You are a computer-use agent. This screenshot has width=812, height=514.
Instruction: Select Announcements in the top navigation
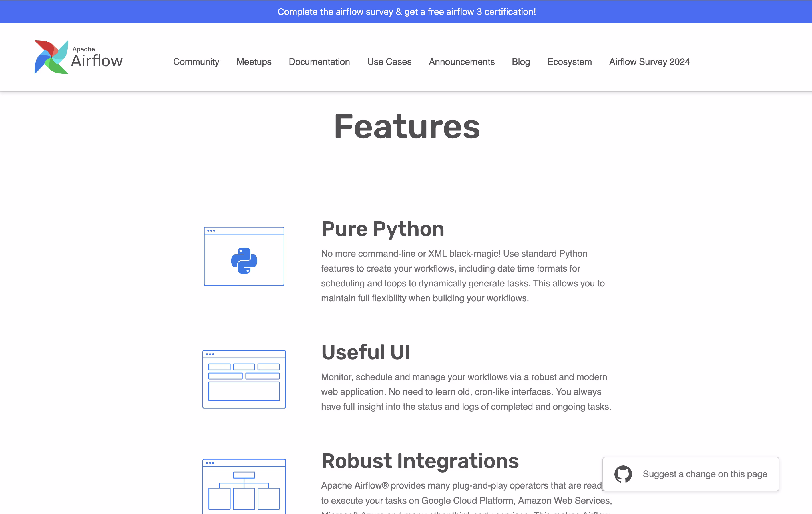click(x=461, y=62)
